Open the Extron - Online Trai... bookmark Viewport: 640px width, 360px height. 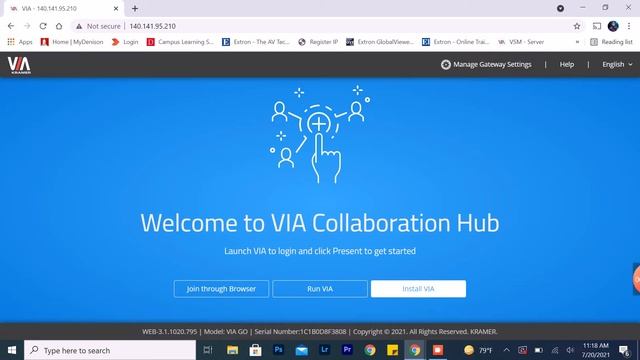[x=456, y=42]
